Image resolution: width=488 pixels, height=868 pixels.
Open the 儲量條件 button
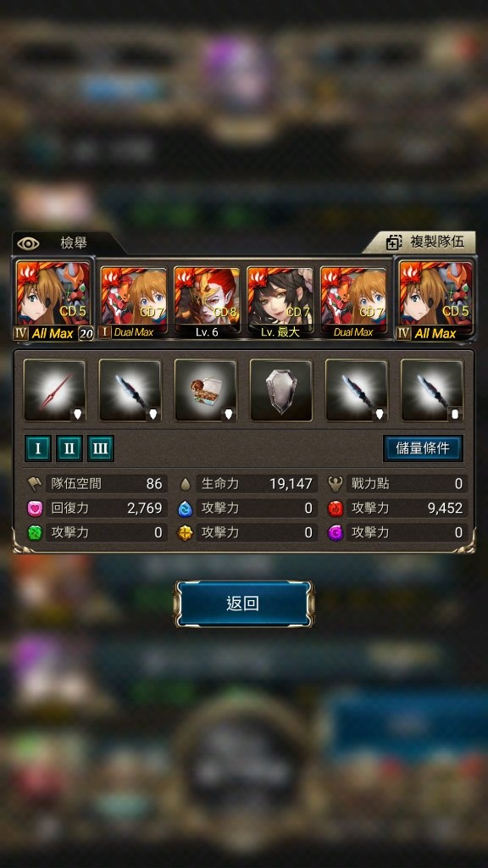click(423, 448)
